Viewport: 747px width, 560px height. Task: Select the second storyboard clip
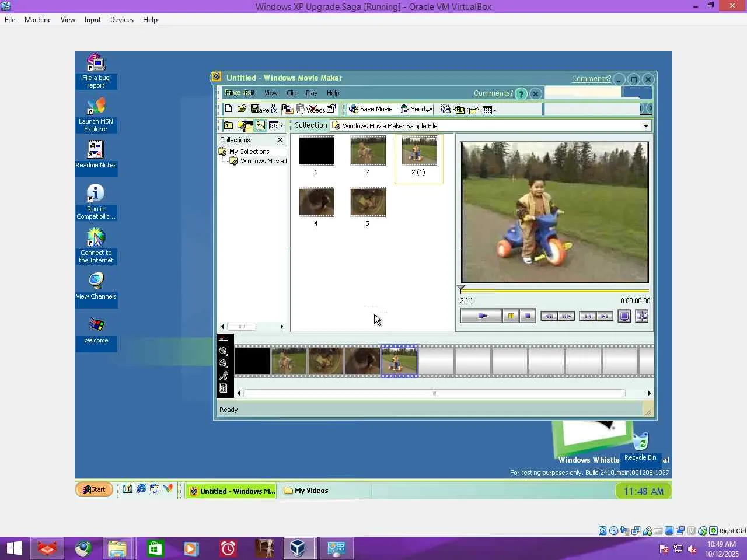289,361
